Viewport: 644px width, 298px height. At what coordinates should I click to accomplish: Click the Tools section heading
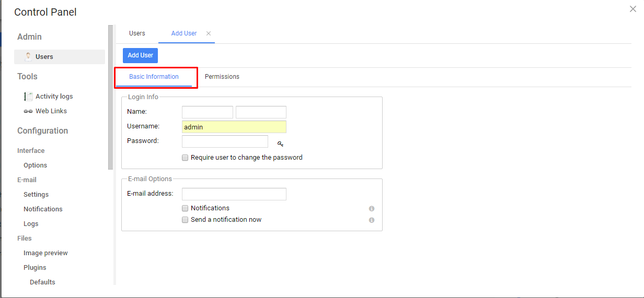pos(27,77)
